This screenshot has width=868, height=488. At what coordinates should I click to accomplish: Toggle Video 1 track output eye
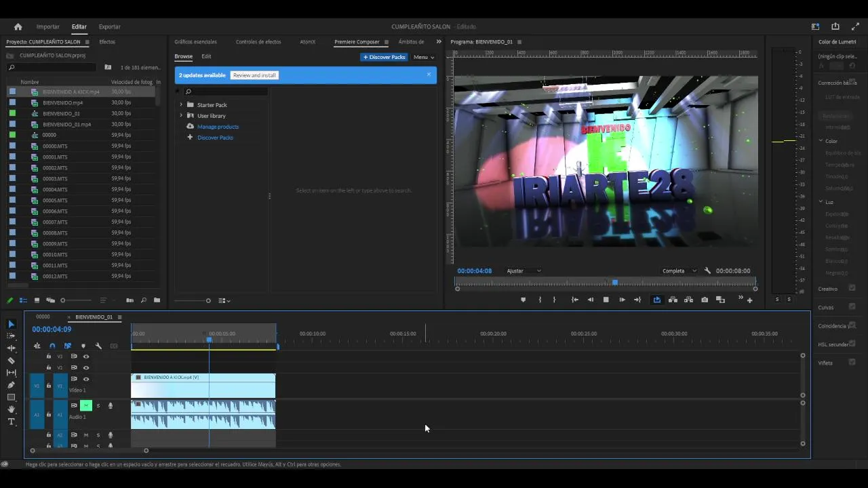tap(86, 379)
